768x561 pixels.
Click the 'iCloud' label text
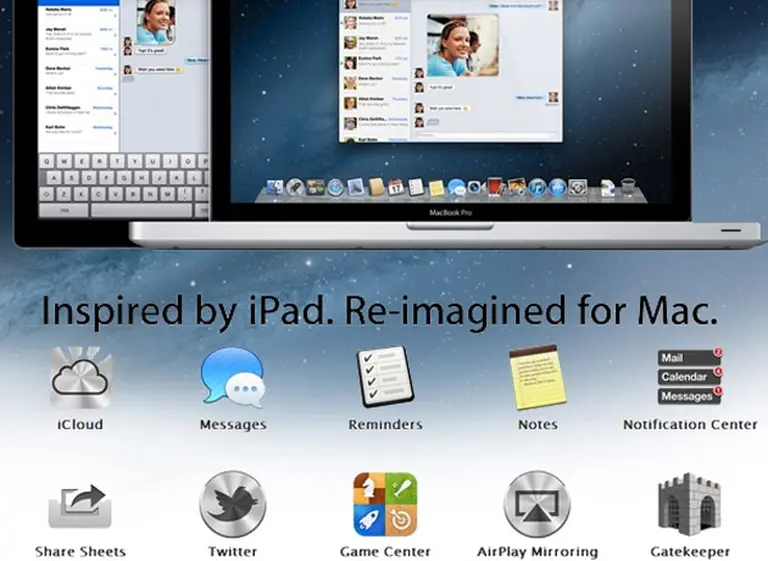(x=80, y=424)
